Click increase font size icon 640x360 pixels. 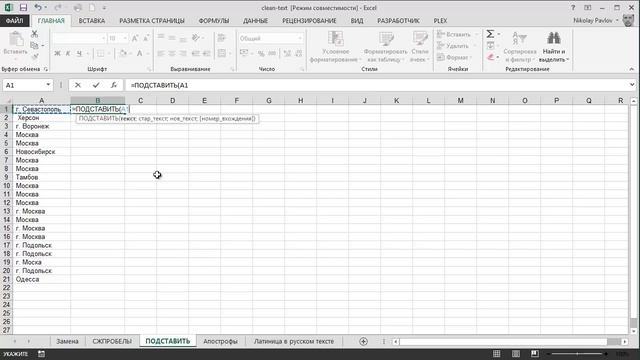(x=135, y=38)
